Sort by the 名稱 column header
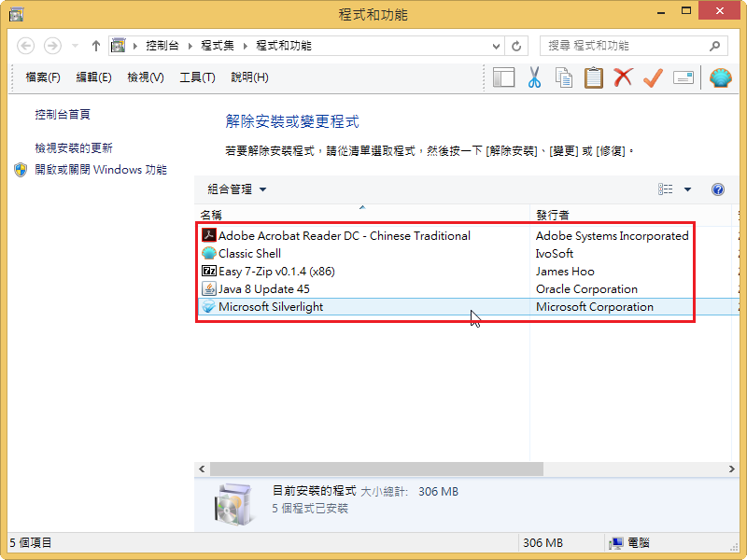This screenshot has width=747, height=560. click(362, 215)
